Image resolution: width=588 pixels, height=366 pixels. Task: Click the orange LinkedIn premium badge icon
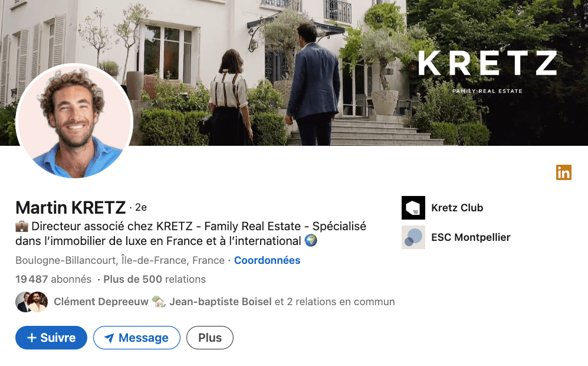564,172
